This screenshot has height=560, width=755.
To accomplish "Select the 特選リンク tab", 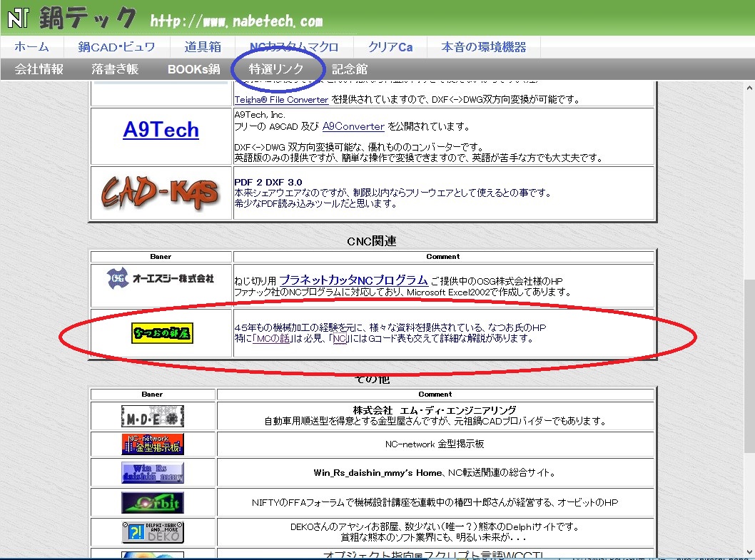I will (276, 69).
